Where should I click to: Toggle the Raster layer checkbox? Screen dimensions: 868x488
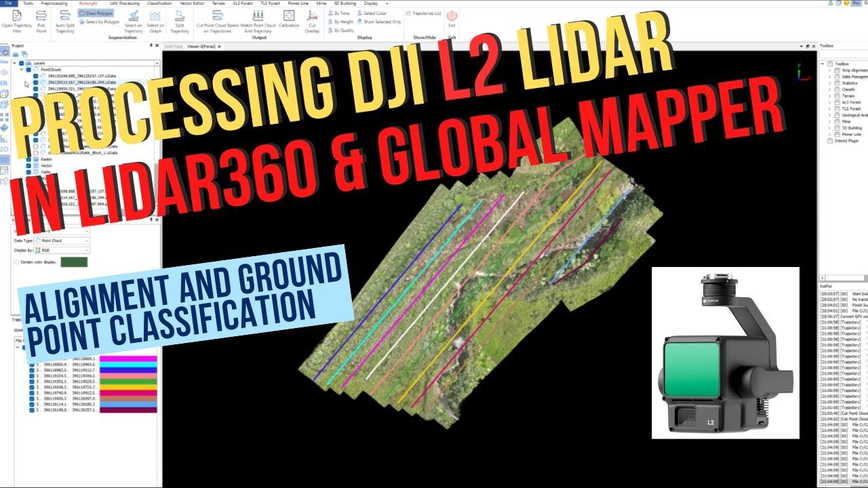(28, 159)
